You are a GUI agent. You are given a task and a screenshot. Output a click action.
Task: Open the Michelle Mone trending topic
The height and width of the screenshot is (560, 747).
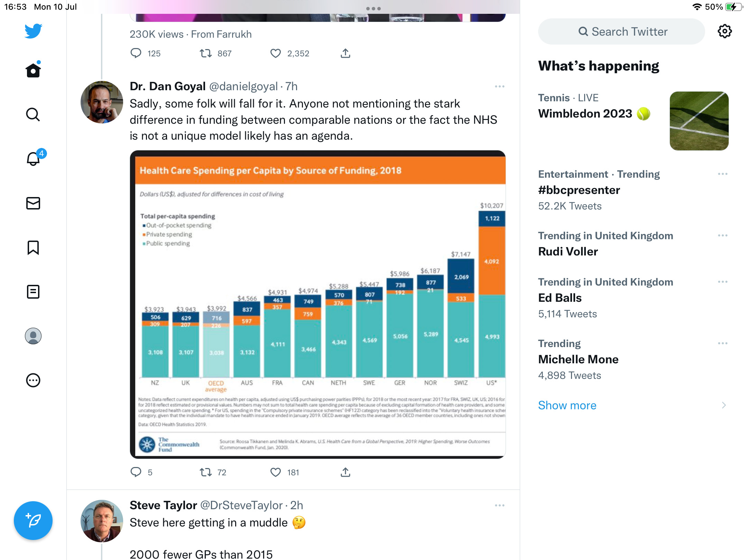[x=633, y=360]
